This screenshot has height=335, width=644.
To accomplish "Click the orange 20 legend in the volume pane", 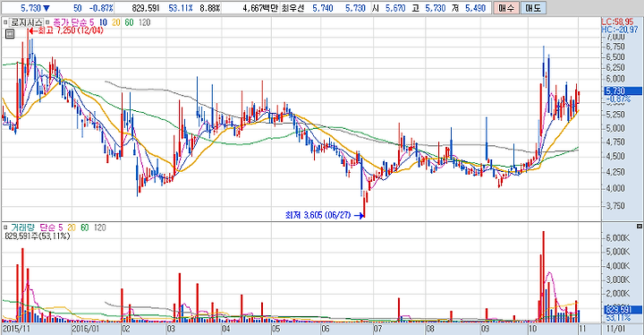I will coord(72,228).
